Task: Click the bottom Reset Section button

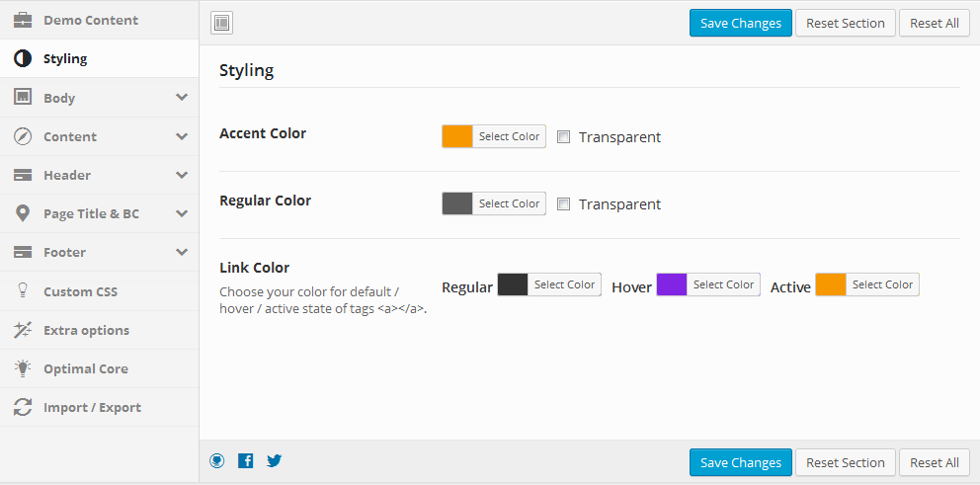Action: click(x=845, y=462)
